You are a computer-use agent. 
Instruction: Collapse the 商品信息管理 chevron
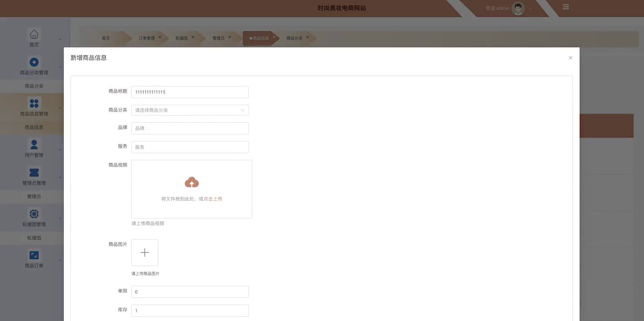click(60, 108)
